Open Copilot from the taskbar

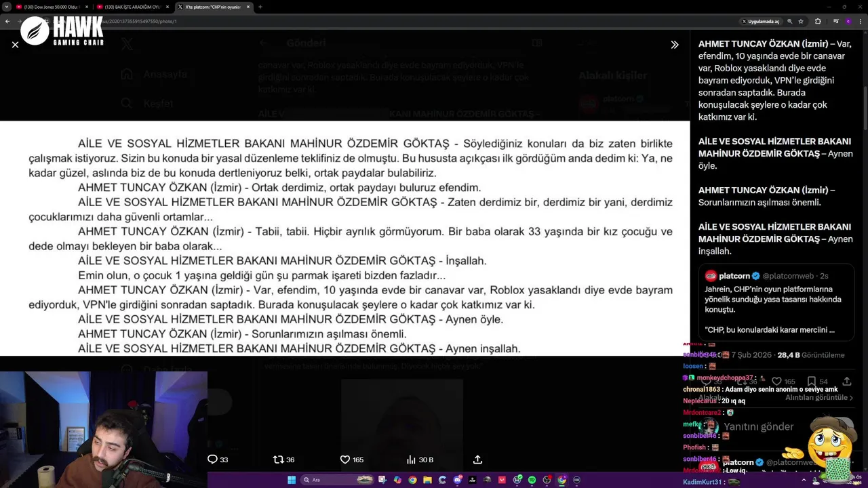pos(397,480)
